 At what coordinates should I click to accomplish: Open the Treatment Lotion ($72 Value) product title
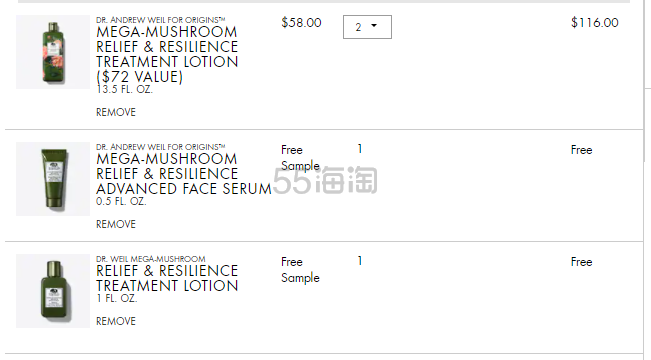(x=167, y=54)
